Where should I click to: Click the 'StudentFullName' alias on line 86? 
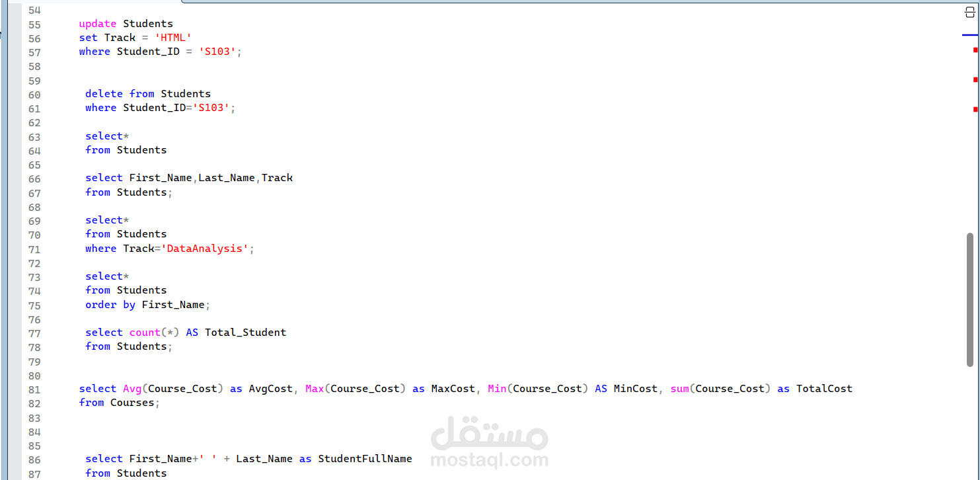pos(365,459)
